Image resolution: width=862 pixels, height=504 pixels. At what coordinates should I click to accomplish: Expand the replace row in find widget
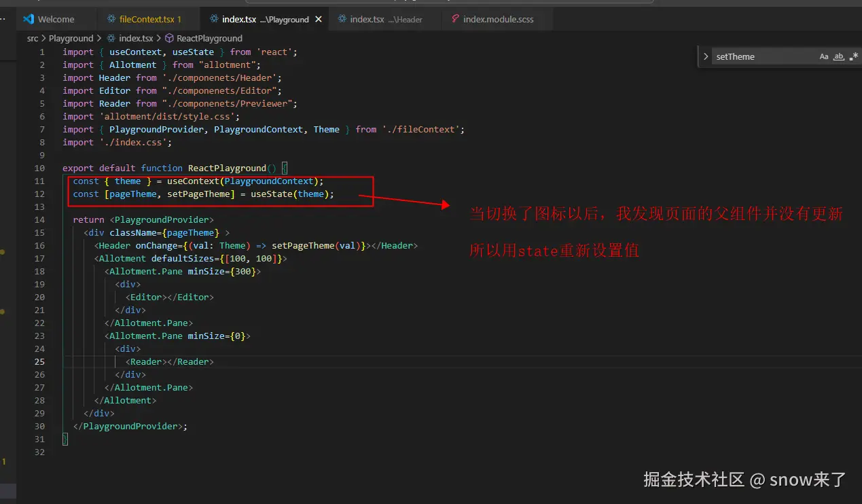click(706, 56)
